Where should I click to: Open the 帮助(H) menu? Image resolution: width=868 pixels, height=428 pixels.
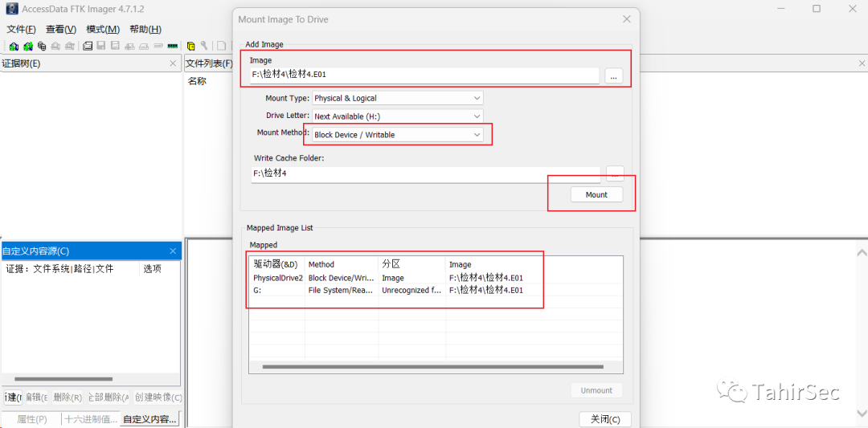[145, 29]
